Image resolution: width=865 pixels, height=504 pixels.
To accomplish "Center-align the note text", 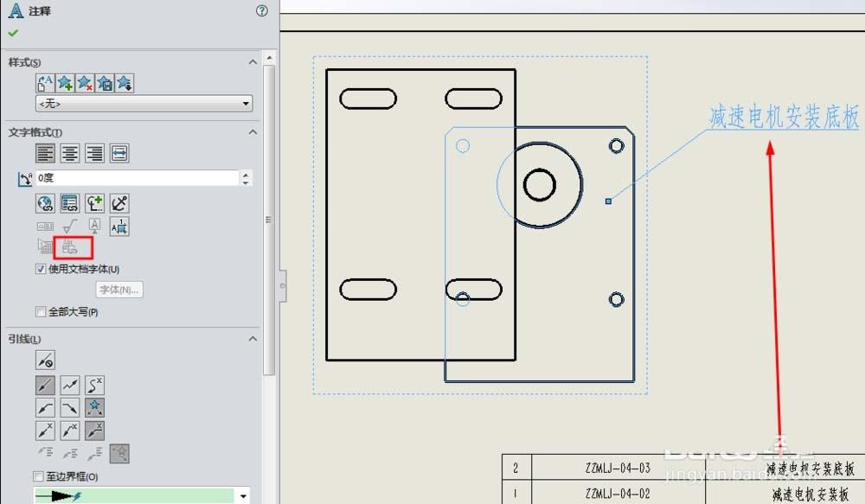I will [69, 153].
